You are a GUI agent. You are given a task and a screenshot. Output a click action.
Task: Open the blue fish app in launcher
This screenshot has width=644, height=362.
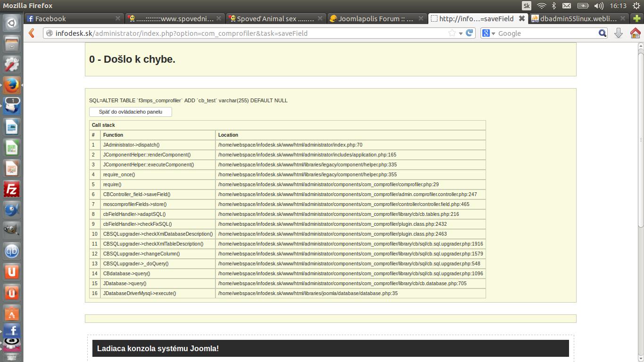[12, 210]
